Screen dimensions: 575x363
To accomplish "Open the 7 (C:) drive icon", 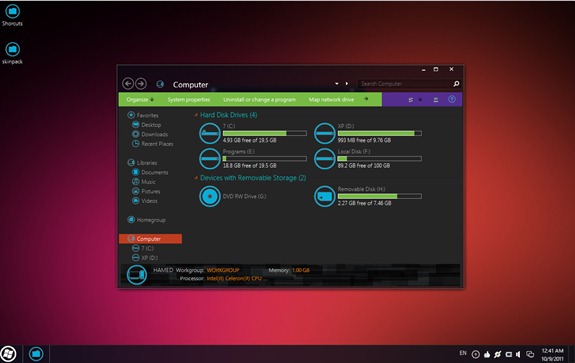I will point(210,133).
